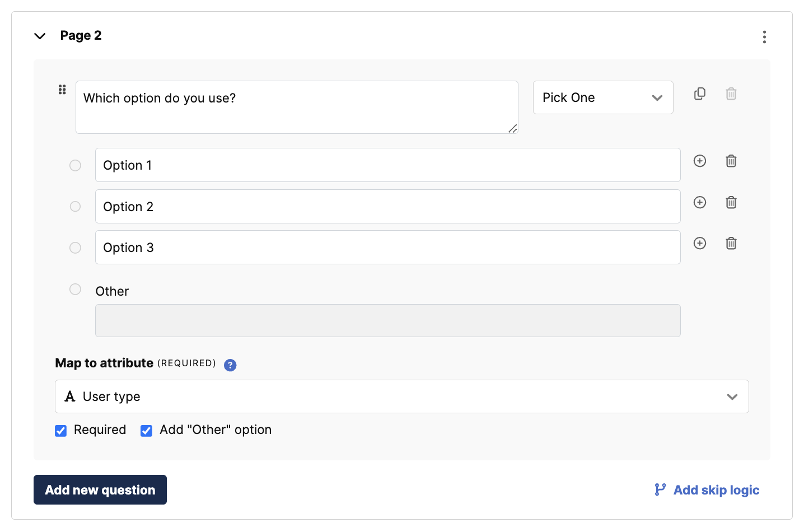The height and width of the screenshot is (532, 804).
Task: Select the Other radio button
Action: (x=75, y=289)
